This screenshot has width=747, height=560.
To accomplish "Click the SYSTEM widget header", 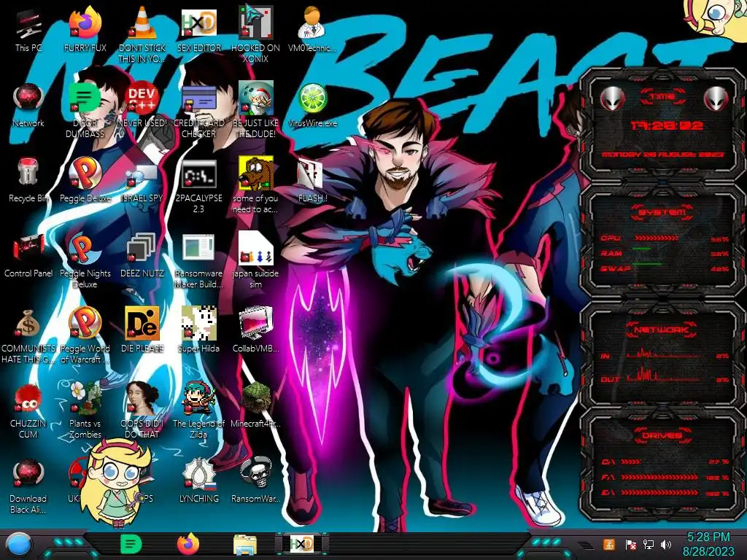I will click(662, 212).
